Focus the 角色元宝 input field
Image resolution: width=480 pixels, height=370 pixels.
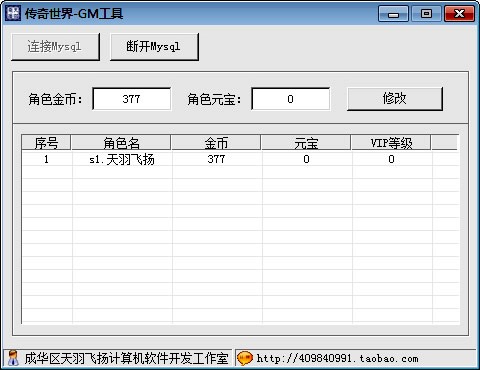point(291,99)
